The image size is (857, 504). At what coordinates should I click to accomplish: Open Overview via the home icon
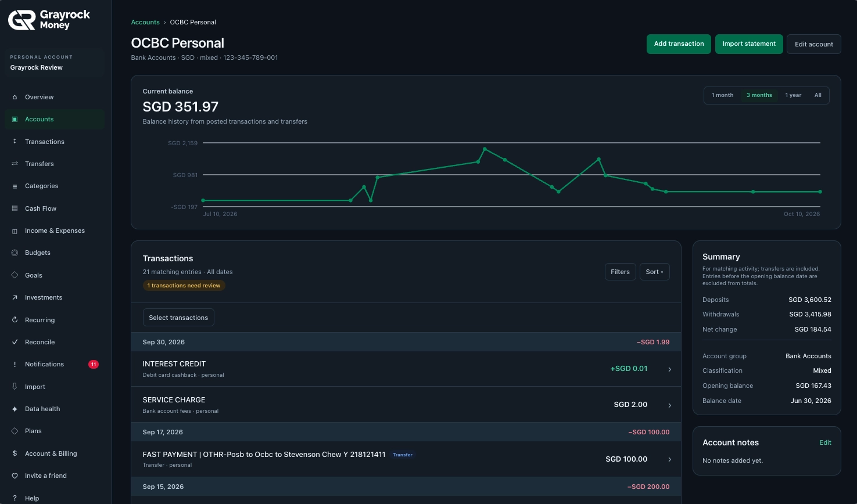click(15, 97)
